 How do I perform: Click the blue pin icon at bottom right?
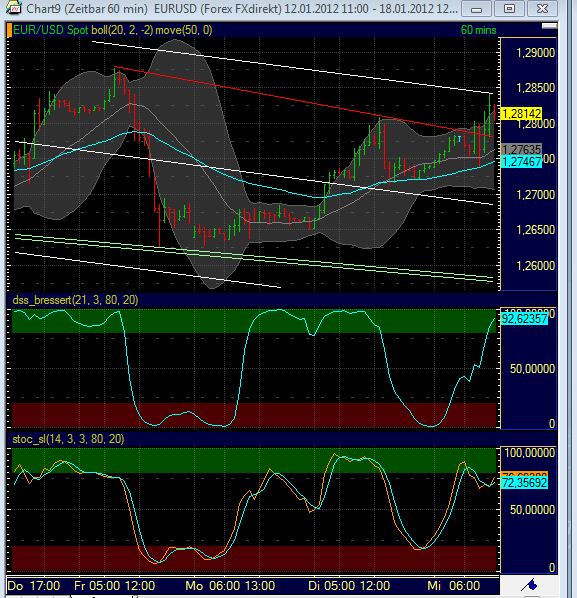tap(530, 584)
